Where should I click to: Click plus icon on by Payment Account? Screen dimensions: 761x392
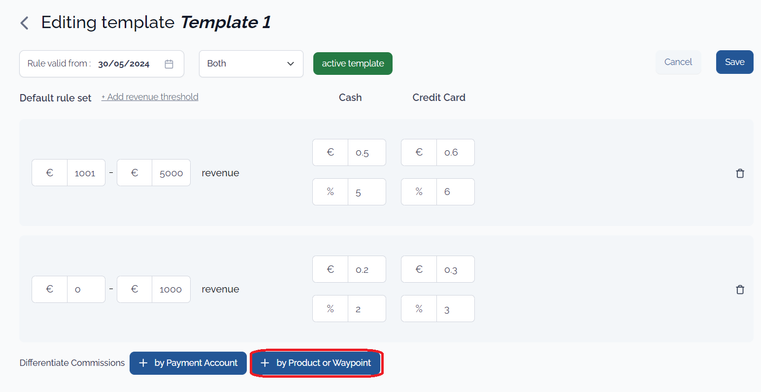click(143, 363)
